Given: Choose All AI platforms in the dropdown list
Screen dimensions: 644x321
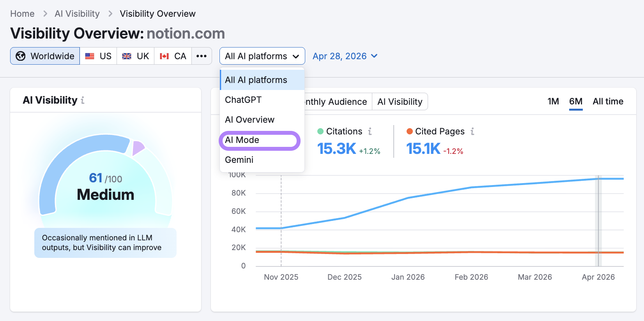Looking at the screenshot, I should (262, 80).
